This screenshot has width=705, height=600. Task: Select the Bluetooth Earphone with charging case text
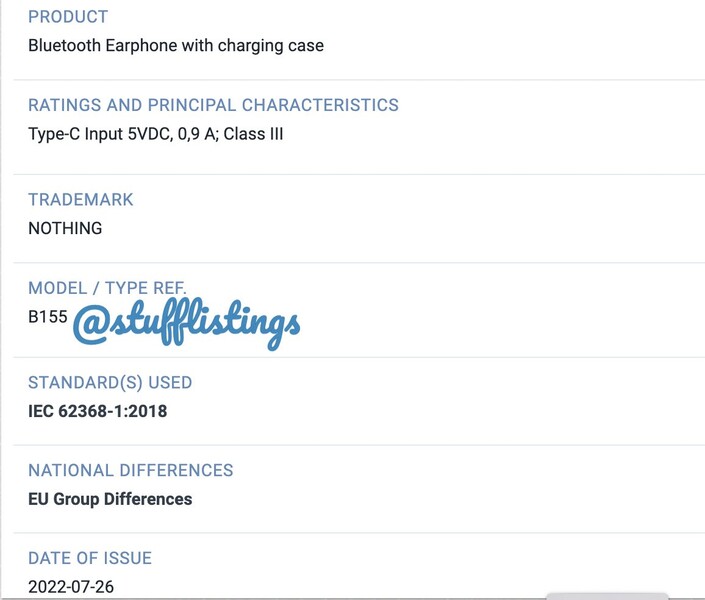[x=175, y=46]
